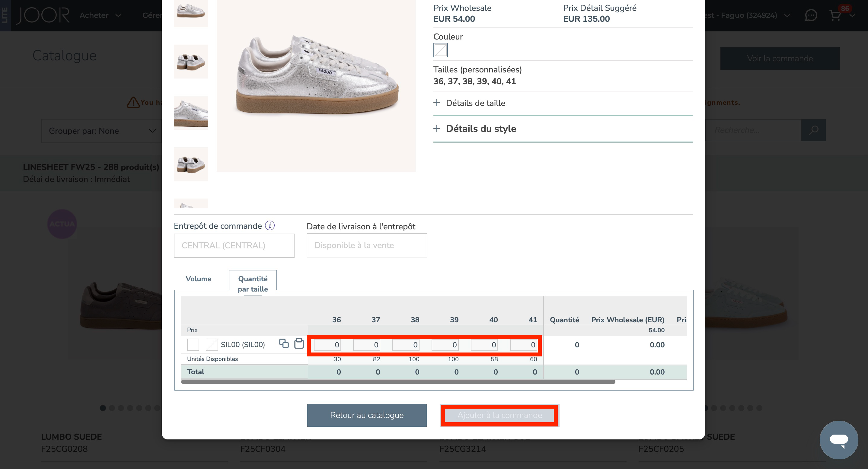Open the info icon beside Entrepôt de commande
Image resolution: width=868 pixels, height=469 pixels.
(x=270, y=225)
